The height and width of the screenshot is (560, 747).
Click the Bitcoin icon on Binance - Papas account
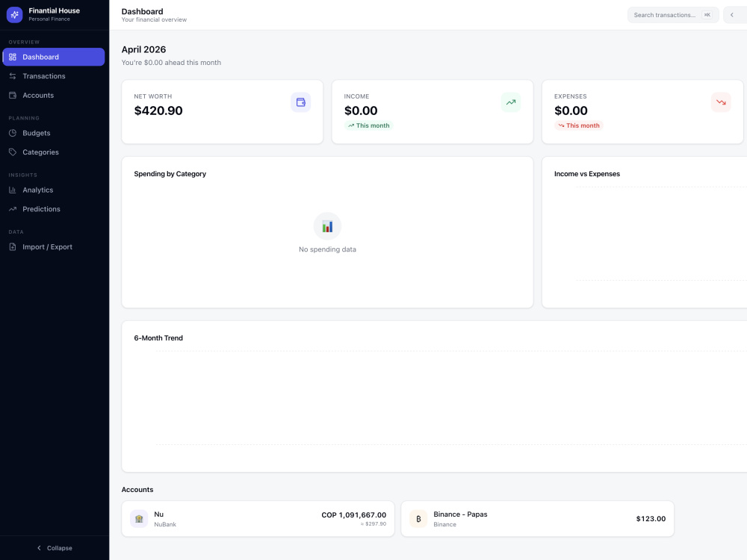[x=418, y=519]
